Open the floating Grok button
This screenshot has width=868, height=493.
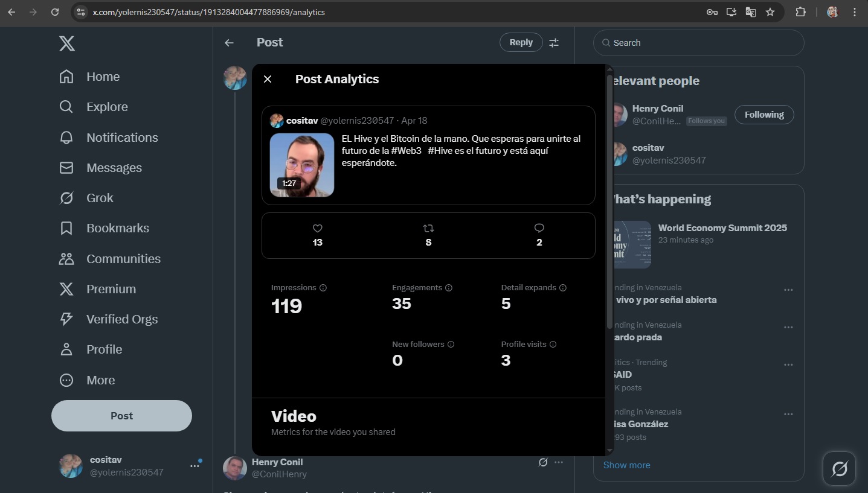coord(840,468)
